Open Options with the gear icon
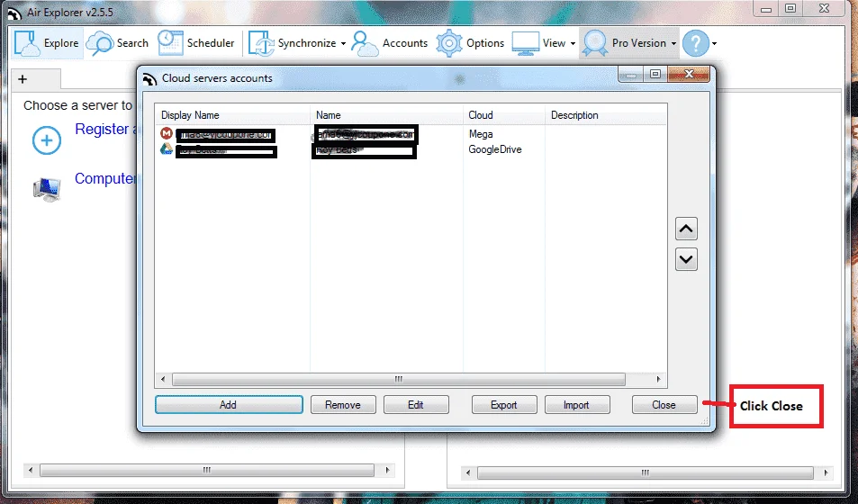Viewport: 858px width, 504px height. coord(449,43)
